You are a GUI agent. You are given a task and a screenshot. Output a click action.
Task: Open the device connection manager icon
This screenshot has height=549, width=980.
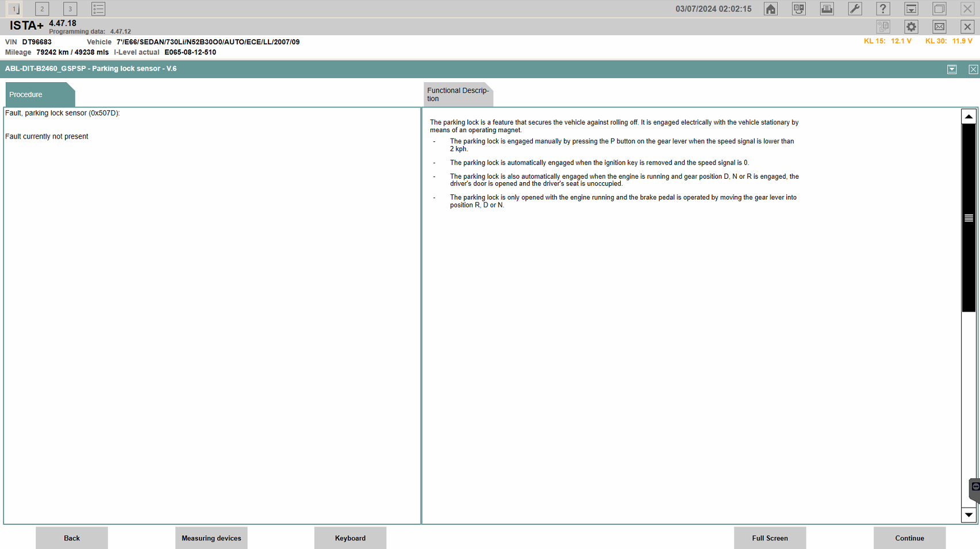click(799, 9)
